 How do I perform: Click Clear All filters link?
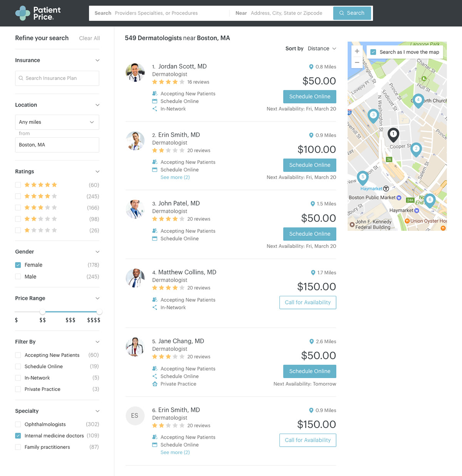click(89, 38)
